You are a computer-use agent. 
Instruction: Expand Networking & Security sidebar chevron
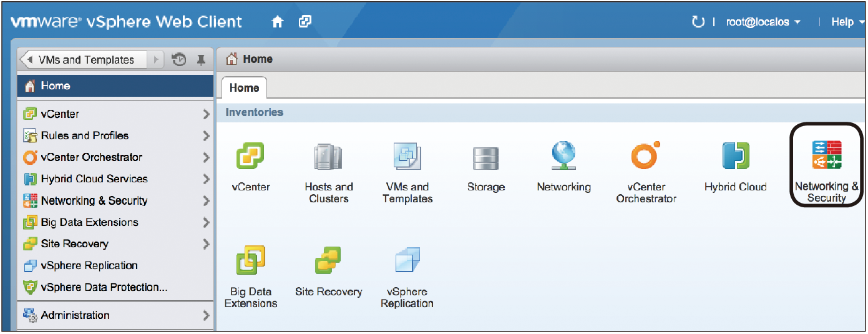point(206,201)
